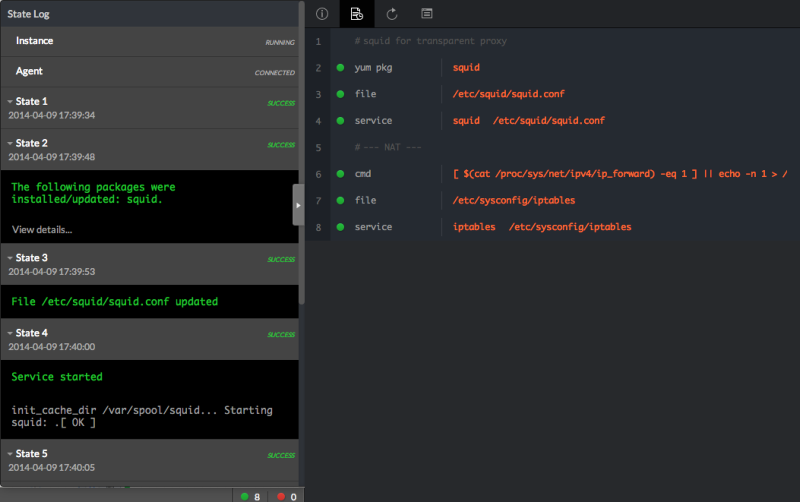Image resolution: width=800 pixels, height=502 pixels.
Task: Click the CONNECTED status label
Action: (274, 73)
